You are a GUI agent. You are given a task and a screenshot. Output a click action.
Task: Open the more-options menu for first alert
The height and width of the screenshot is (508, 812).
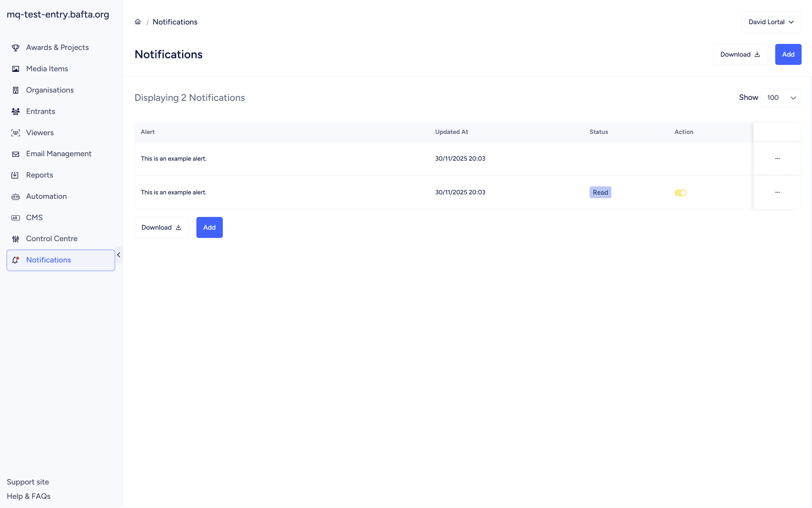tap(777, 159)
